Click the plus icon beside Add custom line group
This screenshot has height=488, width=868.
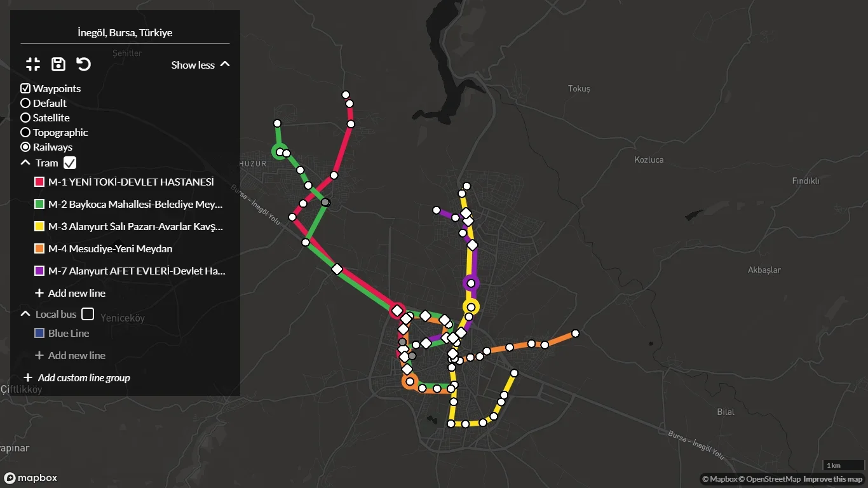(28, 377)
